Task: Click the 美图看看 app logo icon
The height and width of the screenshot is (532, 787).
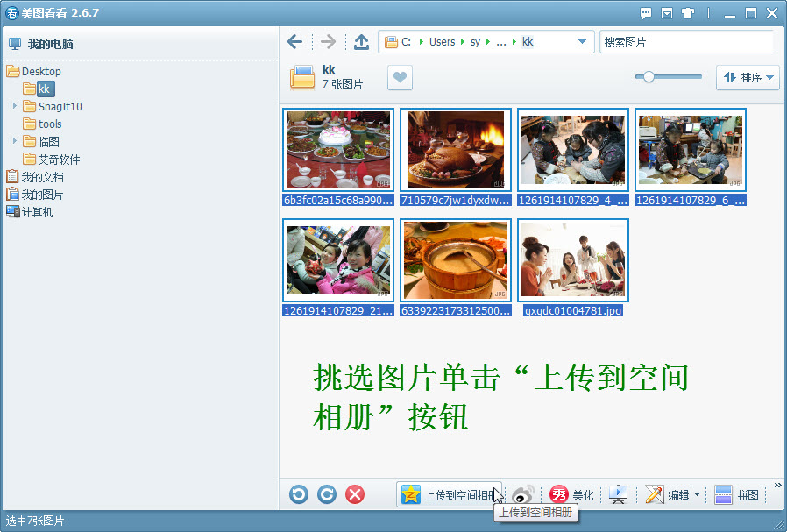Action: pyautogui.click(x=11, y=13)
